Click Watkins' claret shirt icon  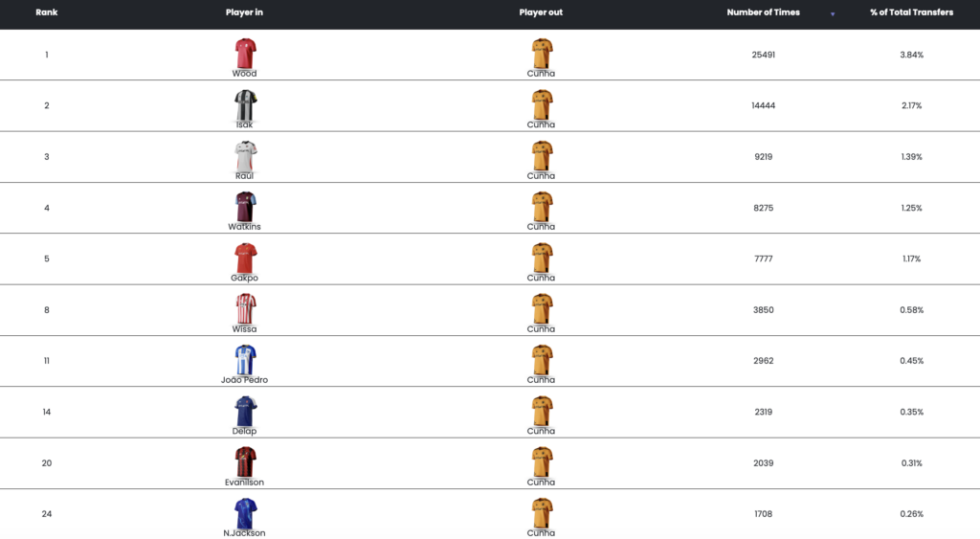coord(245,206)
